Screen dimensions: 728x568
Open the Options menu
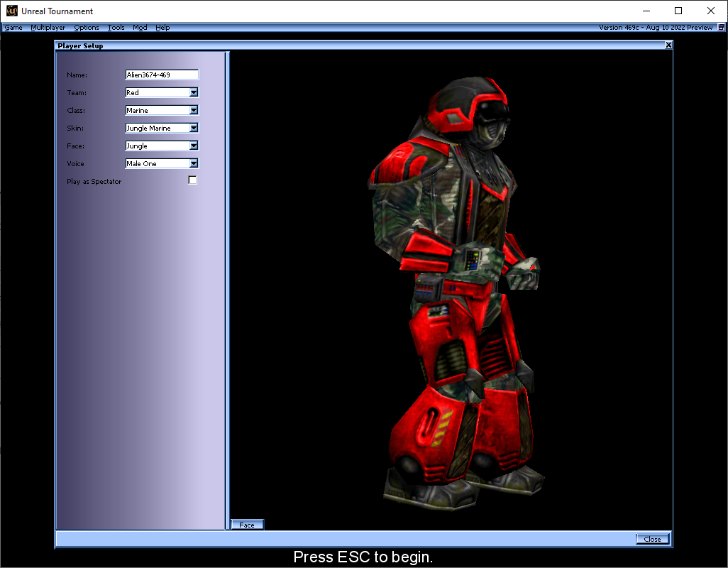coord(87,28)
